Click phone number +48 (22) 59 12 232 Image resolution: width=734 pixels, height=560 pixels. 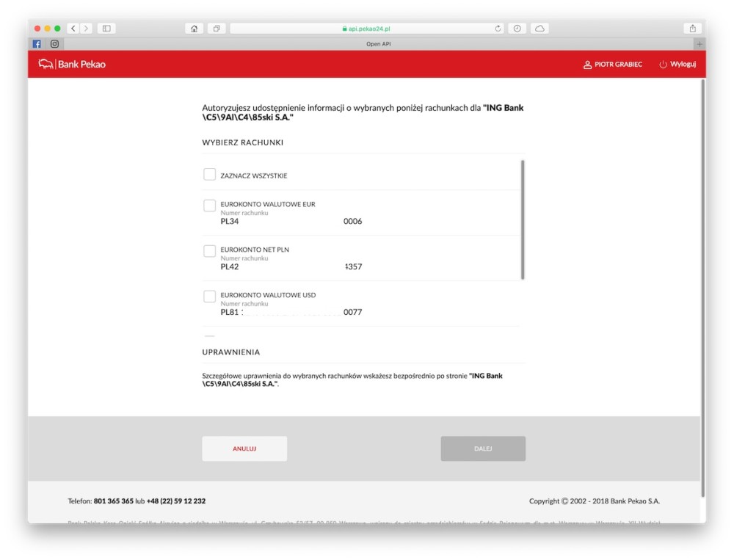176,501
